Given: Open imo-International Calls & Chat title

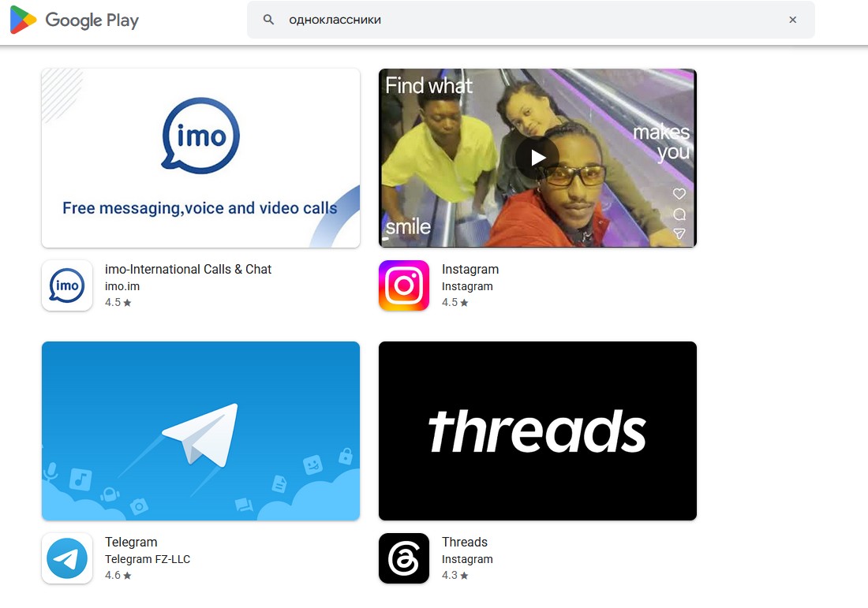Looking at the screenshot, I should pyautogui.click(x=189, y=270).
